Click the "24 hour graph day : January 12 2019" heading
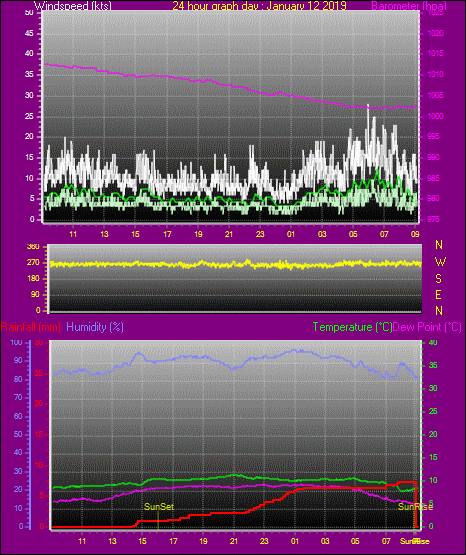 (259, 5)
